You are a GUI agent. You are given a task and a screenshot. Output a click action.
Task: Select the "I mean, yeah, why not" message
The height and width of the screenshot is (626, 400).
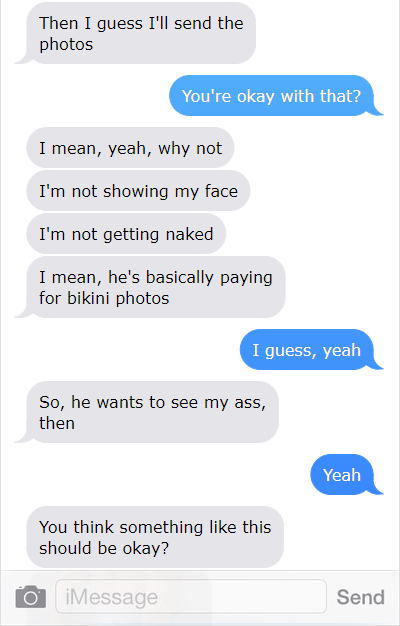(x=130, y=148)
